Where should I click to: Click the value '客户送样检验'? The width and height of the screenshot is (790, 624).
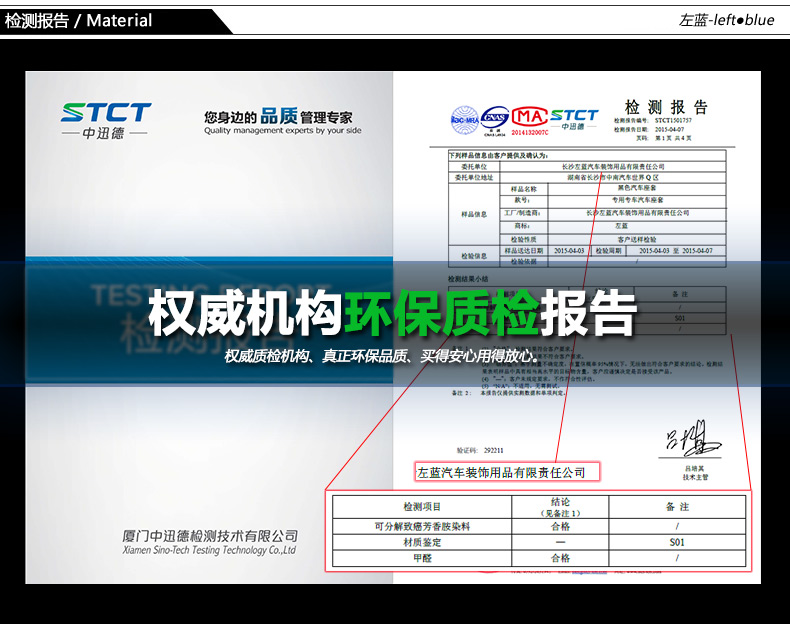point(637,240)
